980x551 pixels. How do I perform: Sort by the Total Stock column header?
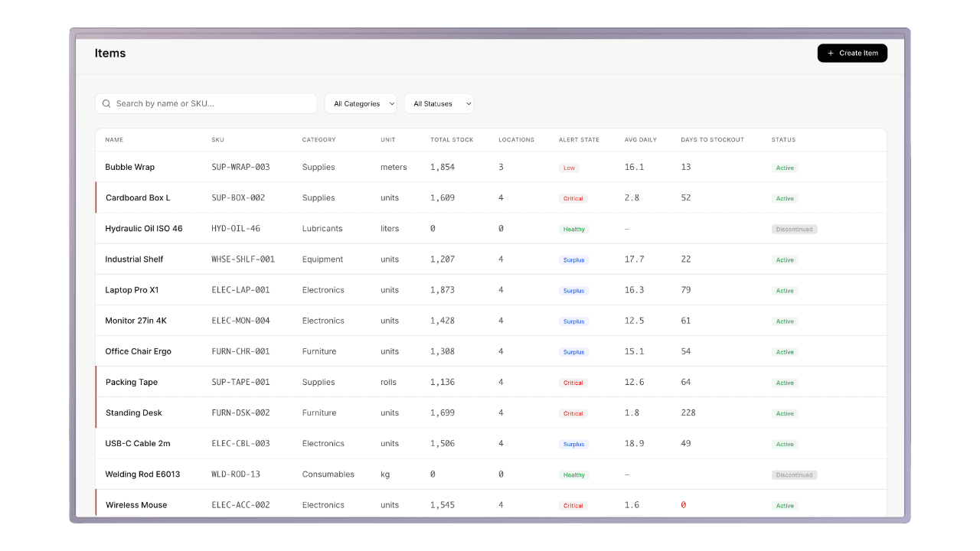(x=452, y=140)
